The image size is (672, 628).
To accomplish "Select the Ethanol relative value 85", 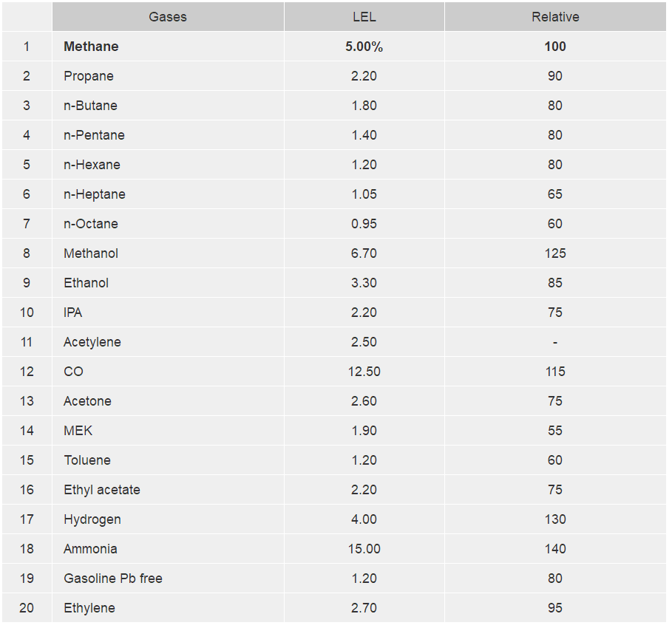I will click(x=555, y=283).
